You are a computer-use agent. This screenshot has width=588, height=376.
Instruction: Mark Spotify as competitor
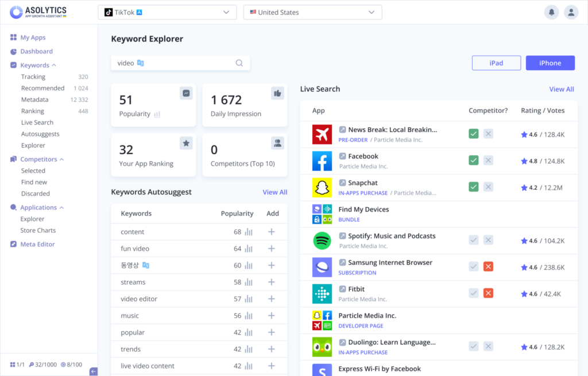pos(474,240)
